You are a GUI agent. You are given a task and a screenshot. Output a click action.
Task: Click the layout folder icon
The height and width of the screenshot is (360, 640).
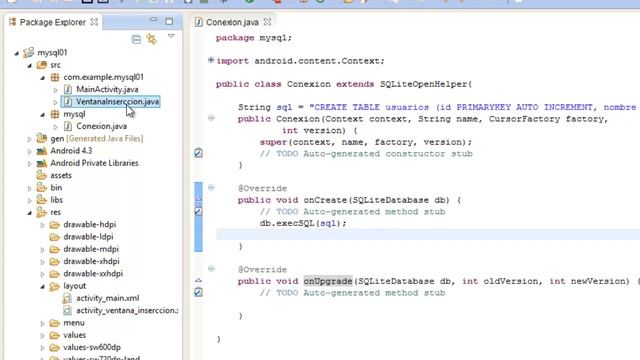pyautogui.click(x=54, y=286)
